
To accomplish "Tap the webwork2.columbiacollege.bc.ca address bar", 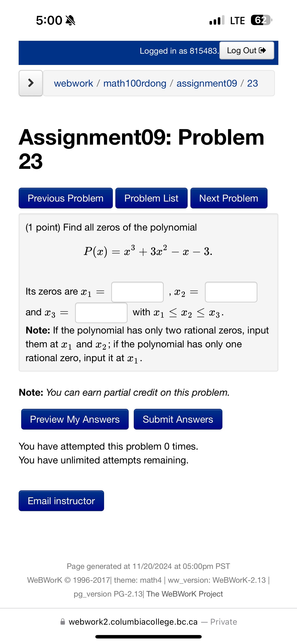I will coord(148,622).
